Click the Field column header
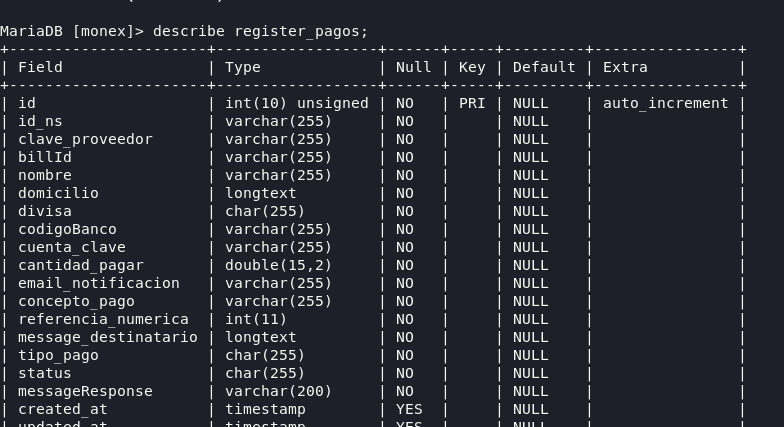 pos(40,67)
